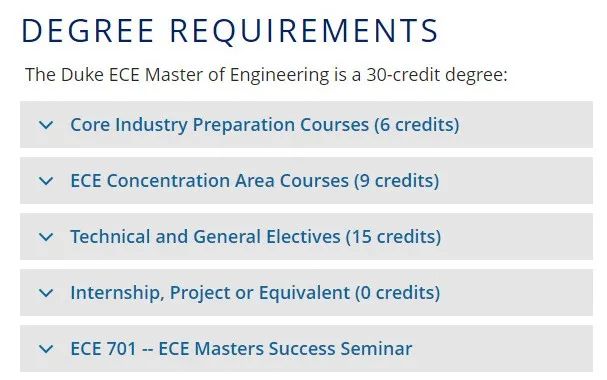Click the chevron beside ECE 701 Success Seminar
The width and height of the screenshot is (607, 380).
pyautogui.click(x=46, y=349)
